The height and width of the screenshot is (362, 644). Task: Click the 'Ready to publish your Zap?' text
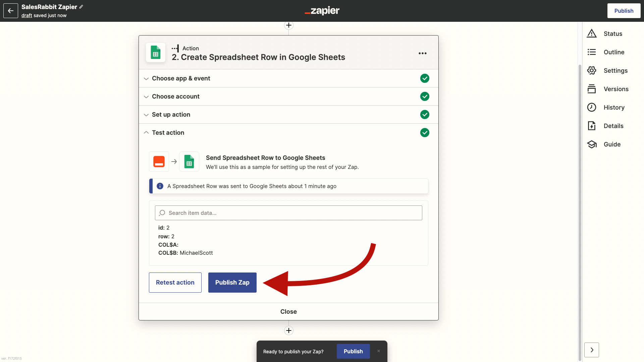tap(293, 351)
